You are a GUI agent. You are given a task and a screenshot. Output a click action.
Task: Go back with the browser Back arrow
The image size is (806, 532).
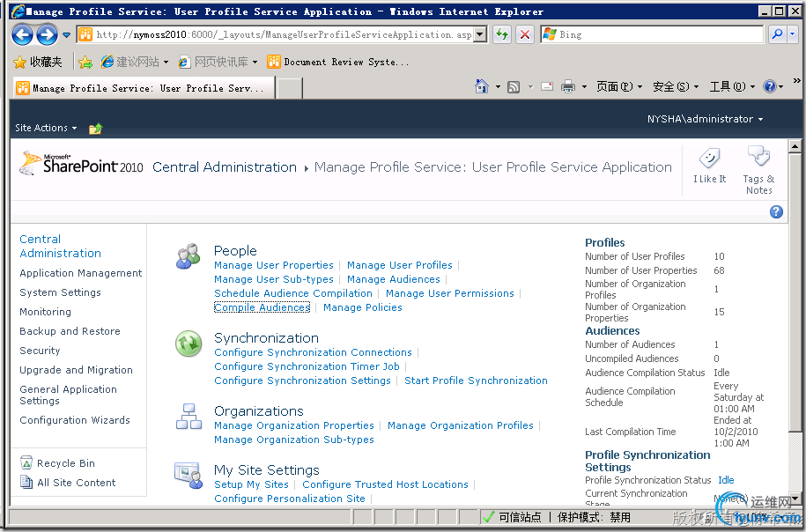(22, 35)
